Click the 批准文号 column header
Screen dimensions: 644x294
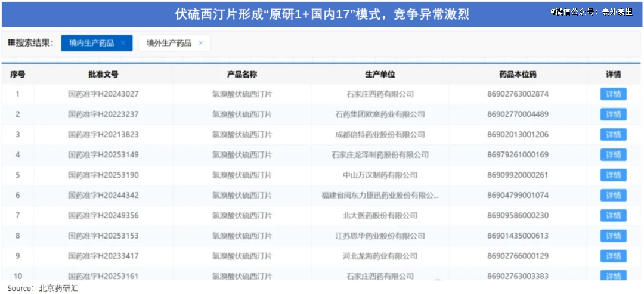pos(103,75)
